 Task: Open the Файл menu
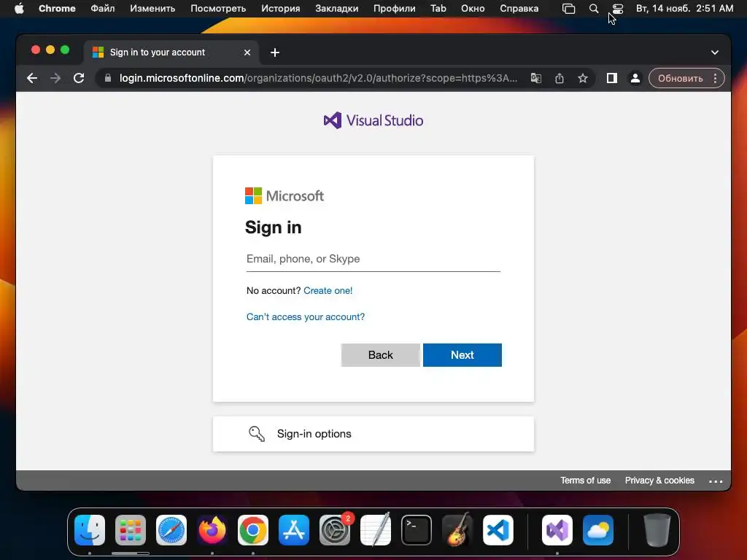click(x=102, y=9)
